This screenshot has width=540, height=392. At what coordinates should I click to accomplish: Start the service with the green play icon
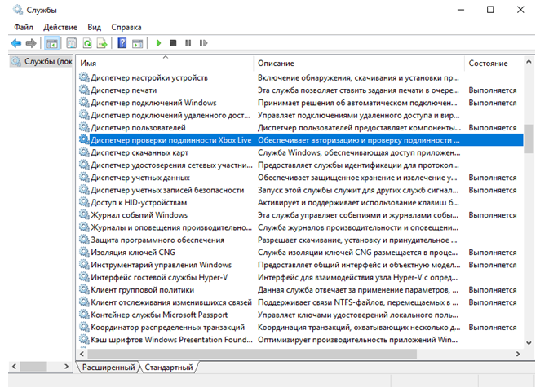(158, 43)
